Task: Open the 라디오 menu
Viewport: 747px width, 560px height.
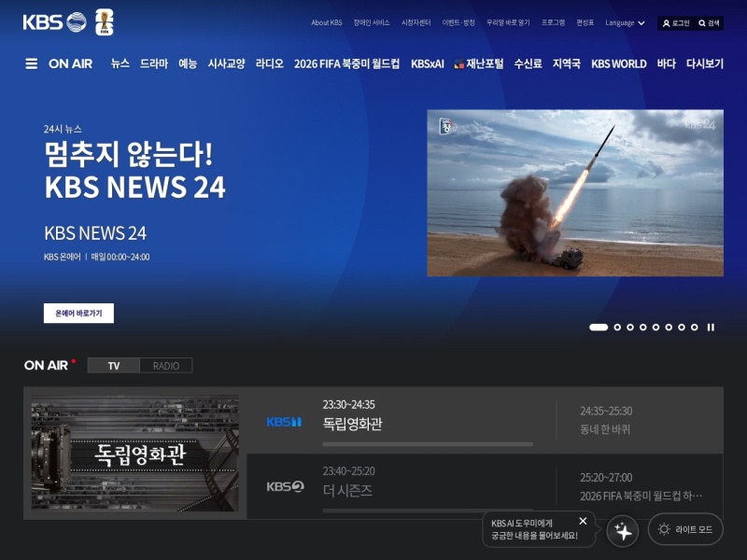Action: (x=270, y=63)
